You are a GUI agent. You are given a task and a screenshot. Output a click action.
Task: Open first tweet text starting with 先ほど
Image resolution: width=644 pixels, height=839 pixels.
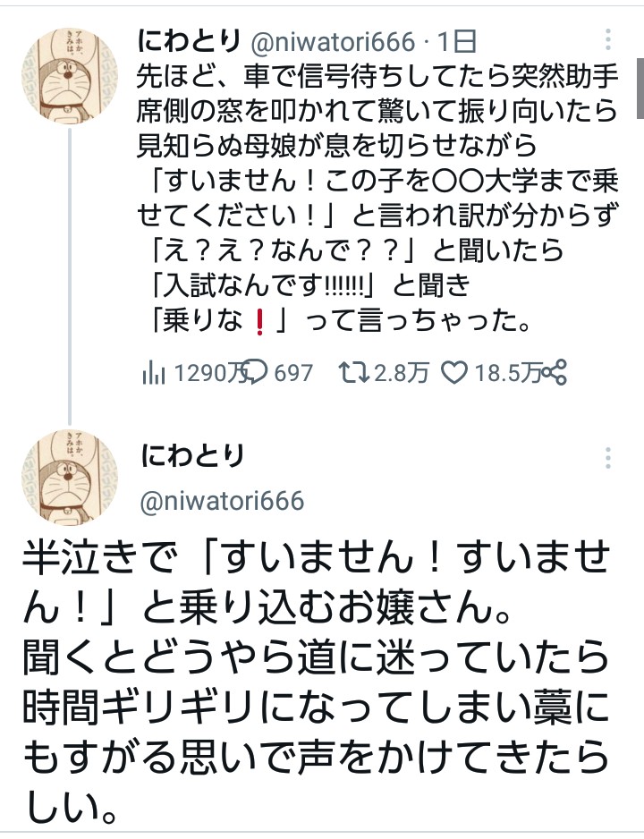(x=377, y=198)
